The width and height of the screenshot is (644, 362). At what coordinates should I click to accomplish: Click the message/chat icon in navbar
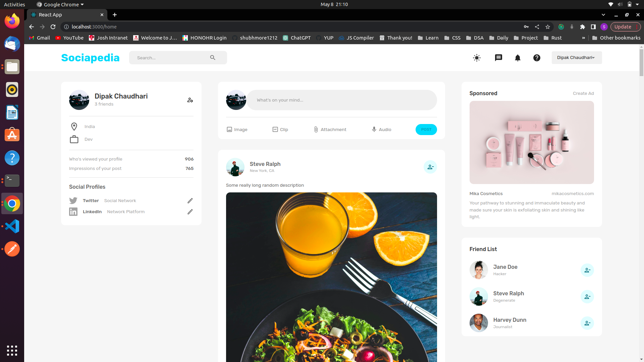tap(498, 57)
